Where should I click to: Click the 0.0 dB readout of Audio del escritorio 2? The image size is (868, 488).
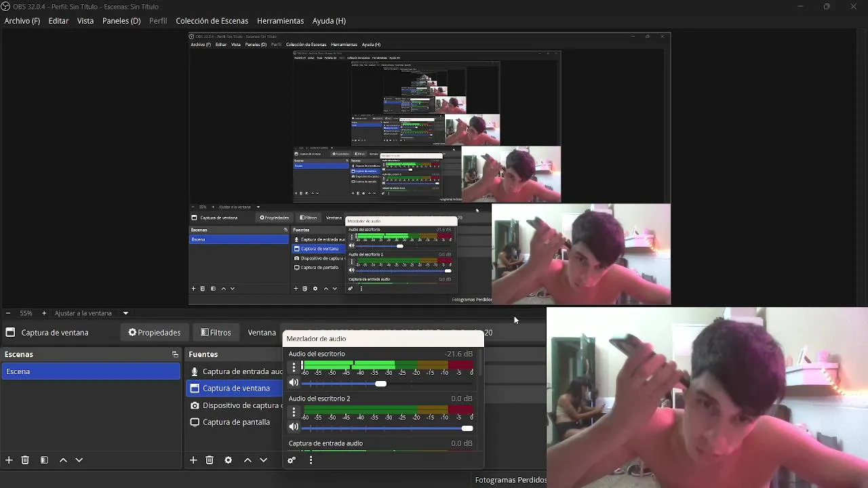462,399
